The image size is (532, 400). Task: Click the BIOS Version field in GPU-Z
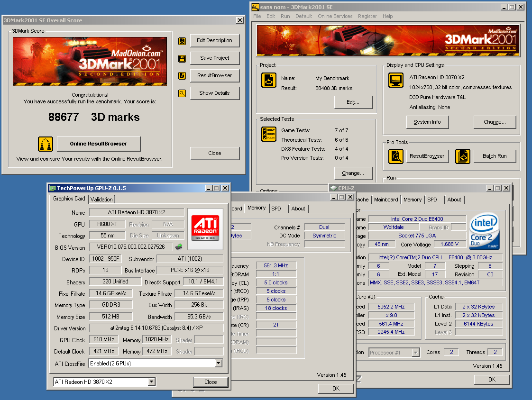(x=131, y=247)
